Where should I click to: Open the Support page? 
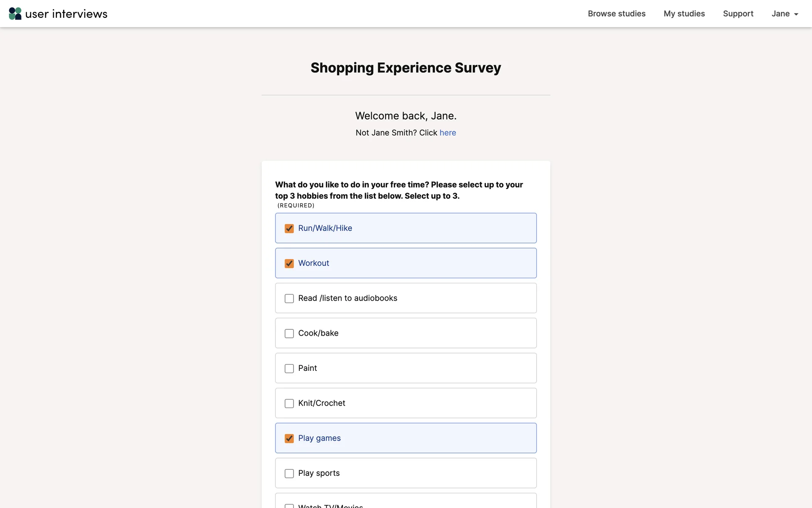pos(738,14)
